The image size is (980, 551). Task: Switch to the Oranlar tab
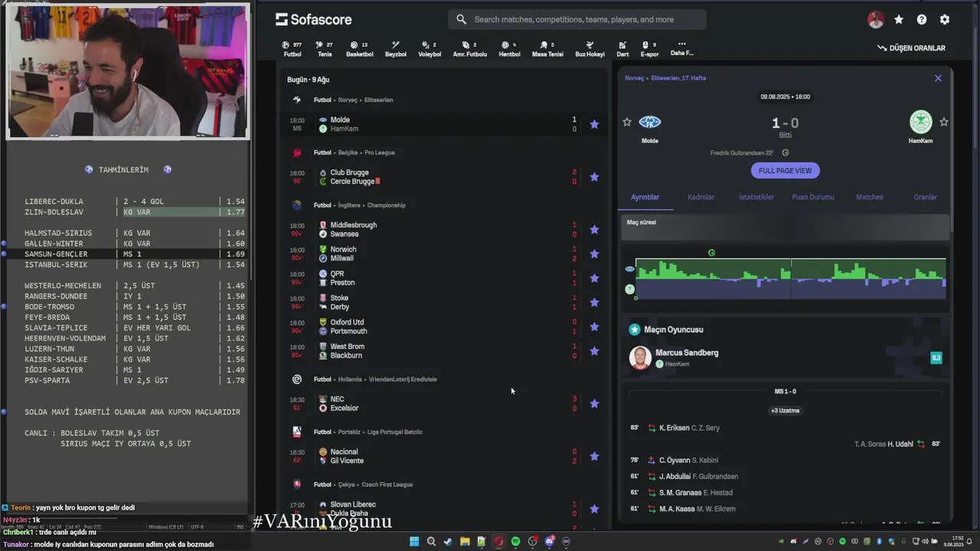(925, 197)
